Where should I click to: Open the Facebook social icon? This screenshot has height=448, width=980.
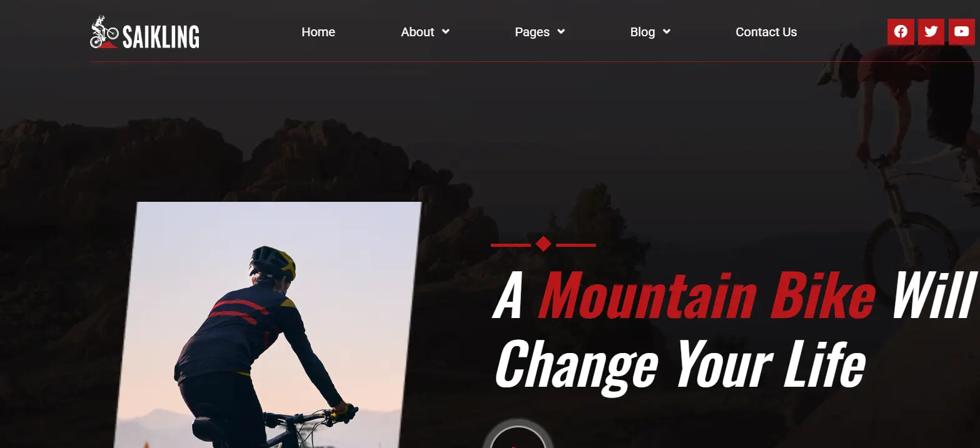click(901, 32)
